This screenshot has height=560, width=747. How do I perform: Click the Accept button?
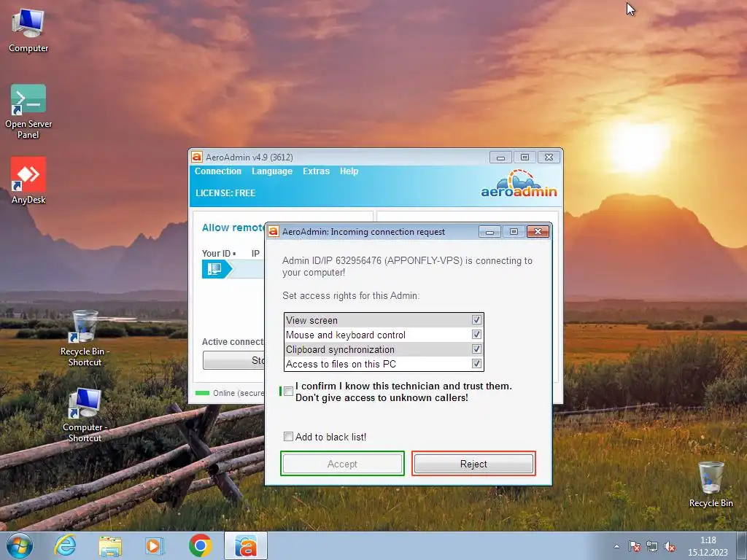tap(342, 464)
